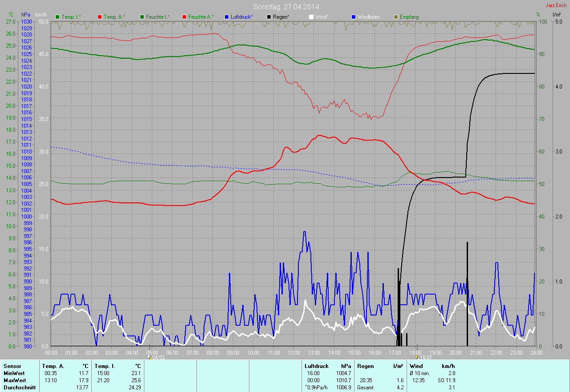Click the wind maximum time 12:35

[x=419, y=380]
